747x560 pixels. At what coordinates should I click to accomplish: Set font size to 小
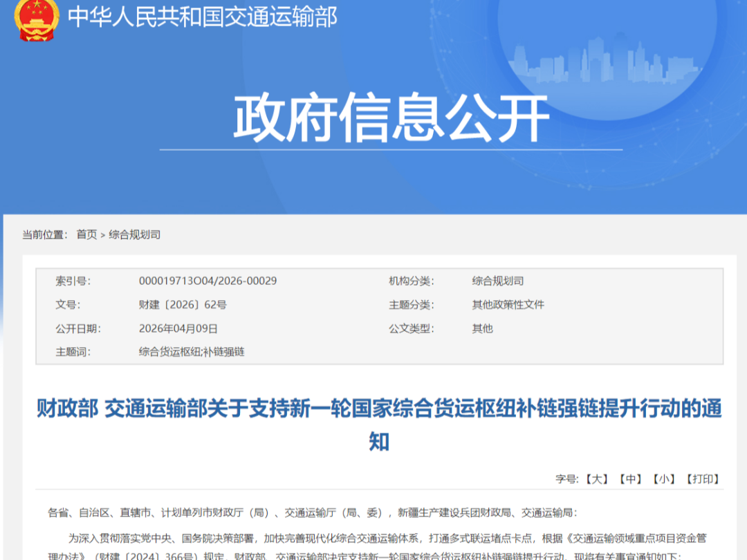click(664, 478)
